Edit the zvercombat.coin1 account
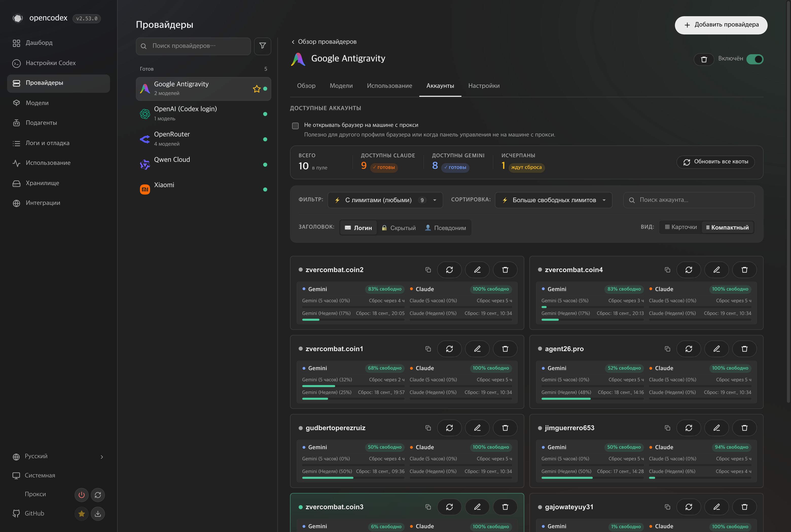The width and height of the screenshot is (791, 532). [x=477, y=349]
